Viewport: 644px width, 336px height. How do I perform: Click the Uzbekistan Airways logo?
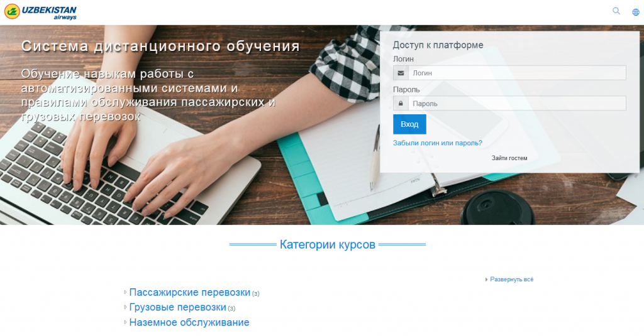tap(40, 12)
